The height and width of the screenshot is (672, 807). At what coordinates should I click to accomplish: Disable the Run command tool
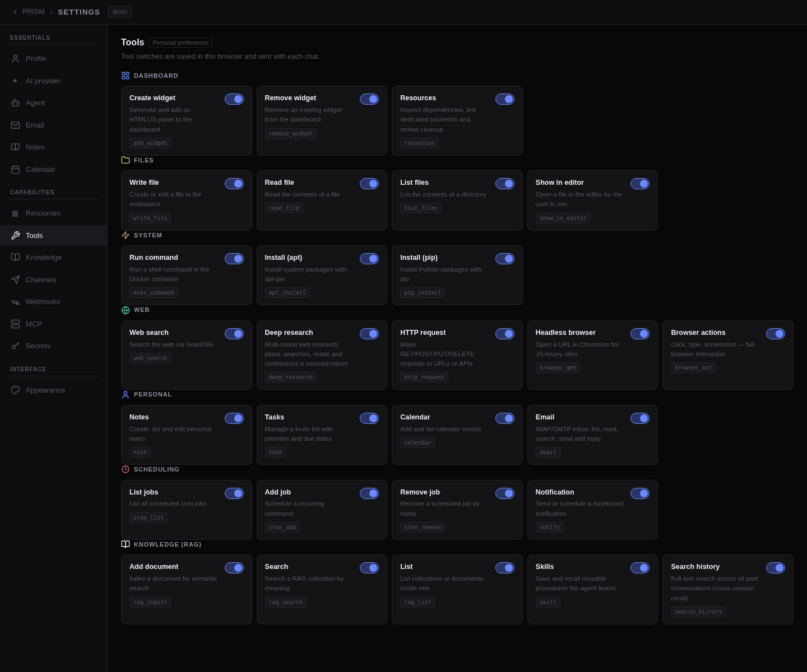click(234, 259)
